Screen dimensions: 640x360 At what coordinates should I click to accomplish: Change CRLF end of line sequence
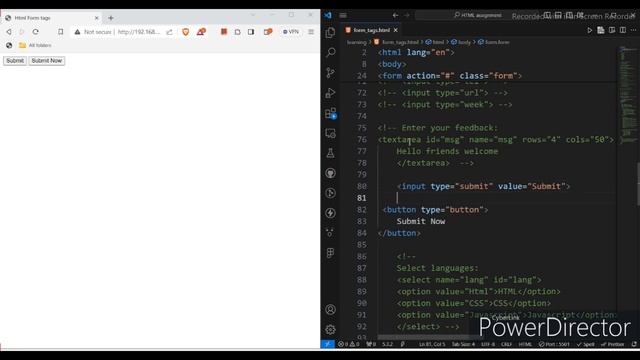point(506,344)
